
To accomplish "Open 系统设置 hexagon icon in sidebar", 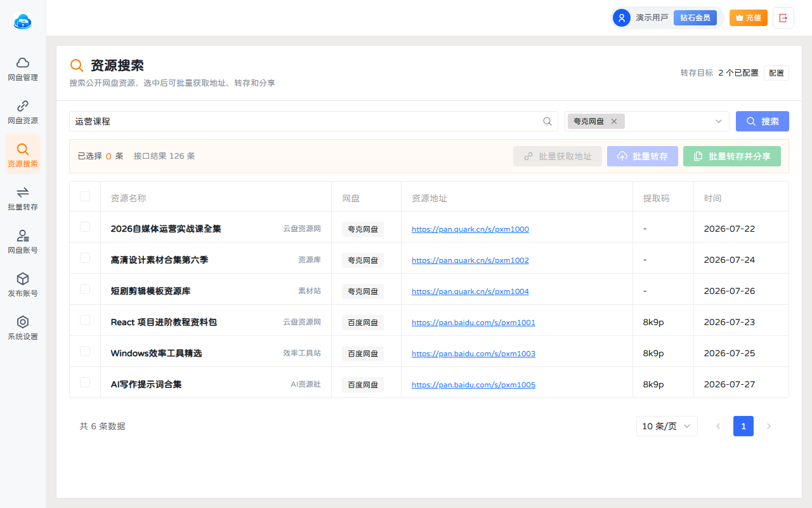I will [x=23, y=321].
